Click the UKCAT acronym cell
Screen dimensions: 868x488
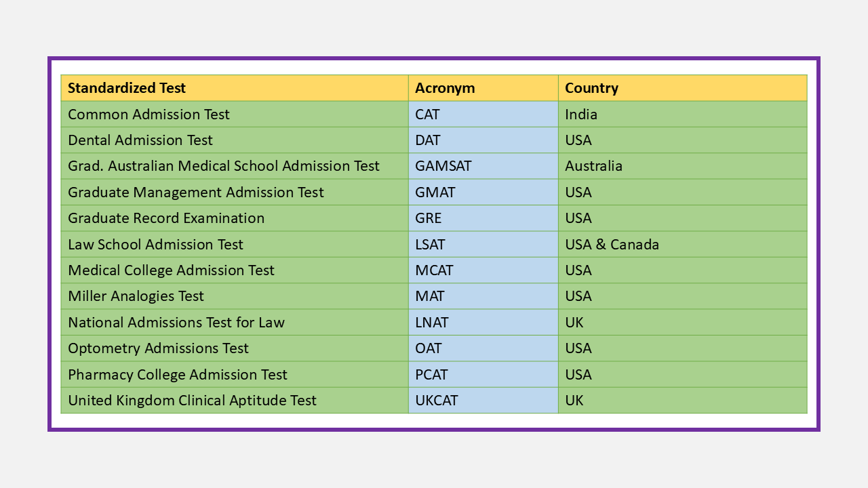[484, 401]
